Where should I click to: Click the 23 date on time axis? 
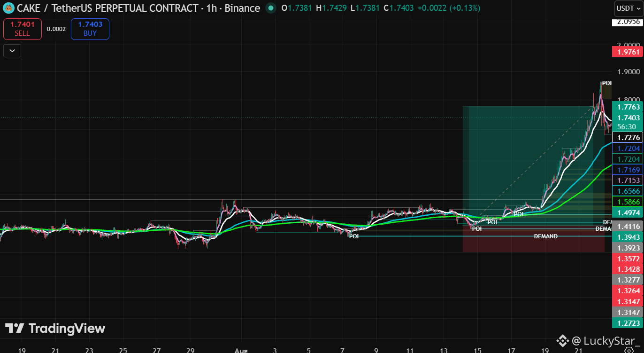pyautogui.click(x=89, y=351)
